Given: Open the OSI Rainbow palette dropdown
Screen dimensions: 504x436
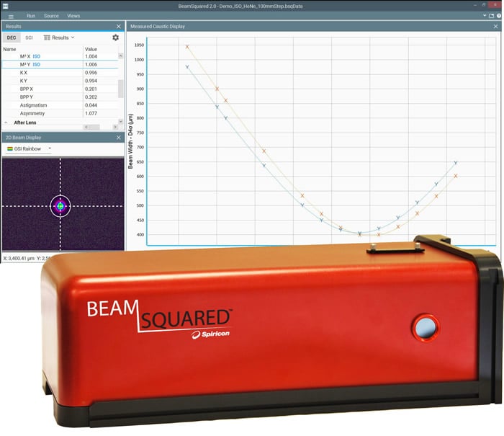Looking at the screenshot, I should coord(50,148).
